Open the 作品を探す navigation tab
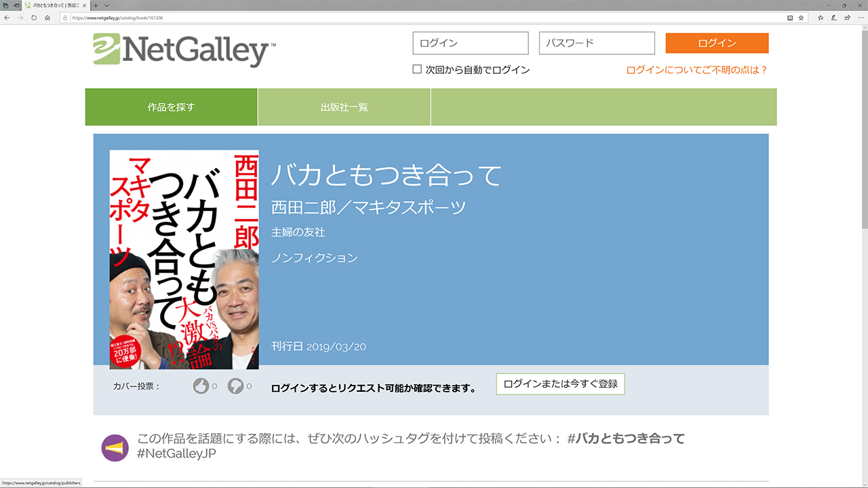The height and width of the screenshot is (488, 868). coord(172,107)
